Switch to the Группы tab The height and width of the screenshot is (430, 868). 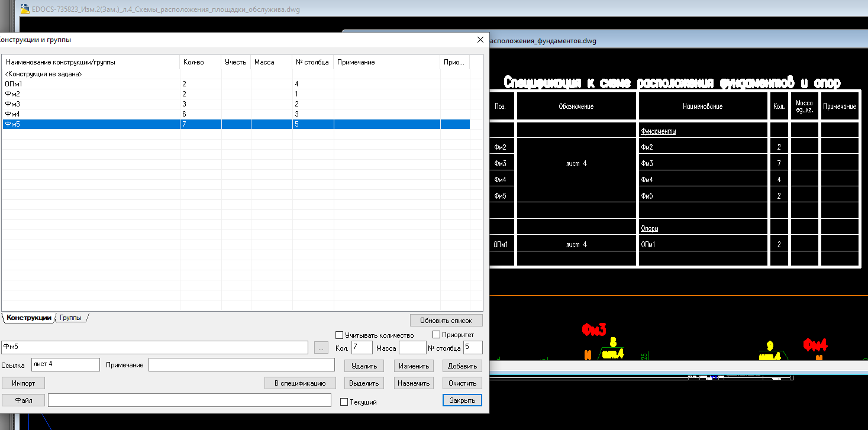click(x=71, y=318)
